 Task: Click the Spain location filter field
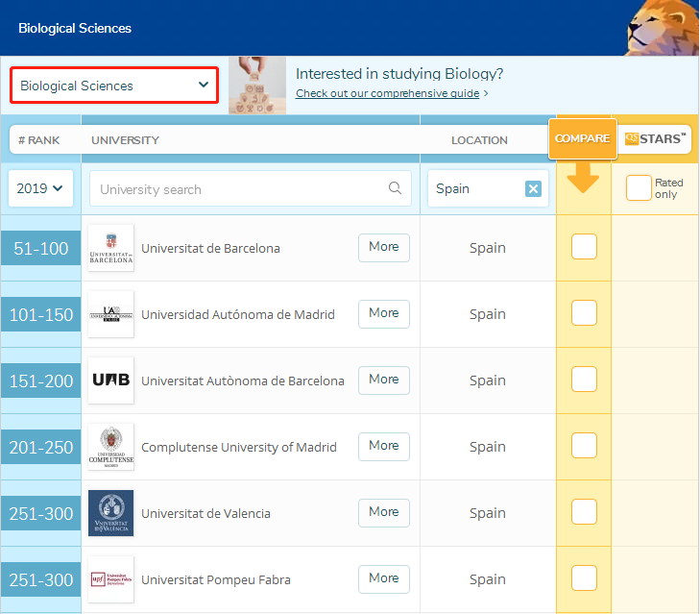coord(488,188)
